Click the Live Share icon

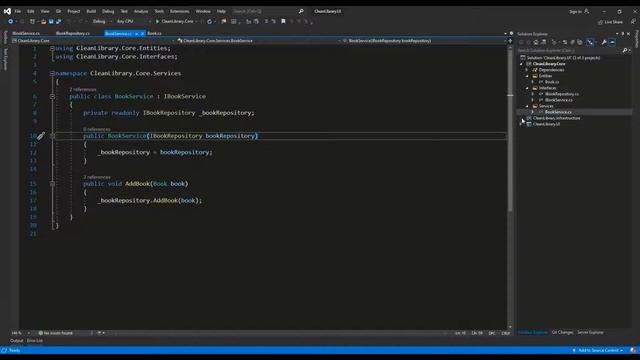(600, 22)
